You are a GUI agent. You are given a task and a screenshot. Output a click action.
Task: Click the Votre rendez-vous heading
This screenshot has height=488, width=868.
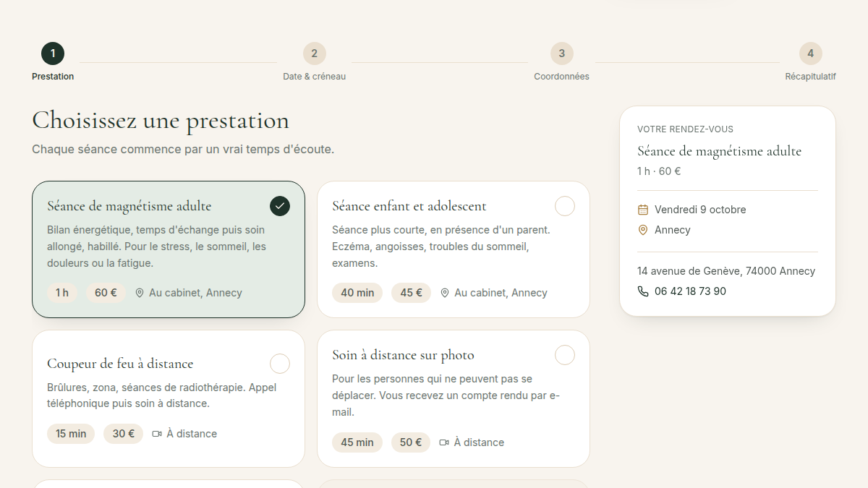(x=685, y=129)
